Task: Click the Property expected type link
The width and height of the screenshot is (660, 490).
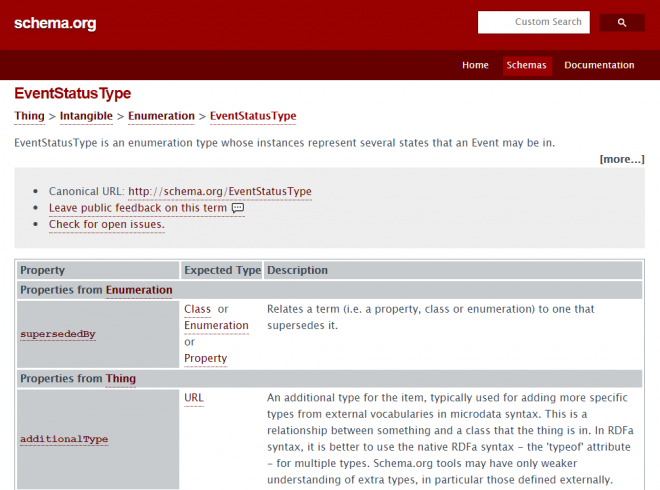Action: [x=205, y=358]
